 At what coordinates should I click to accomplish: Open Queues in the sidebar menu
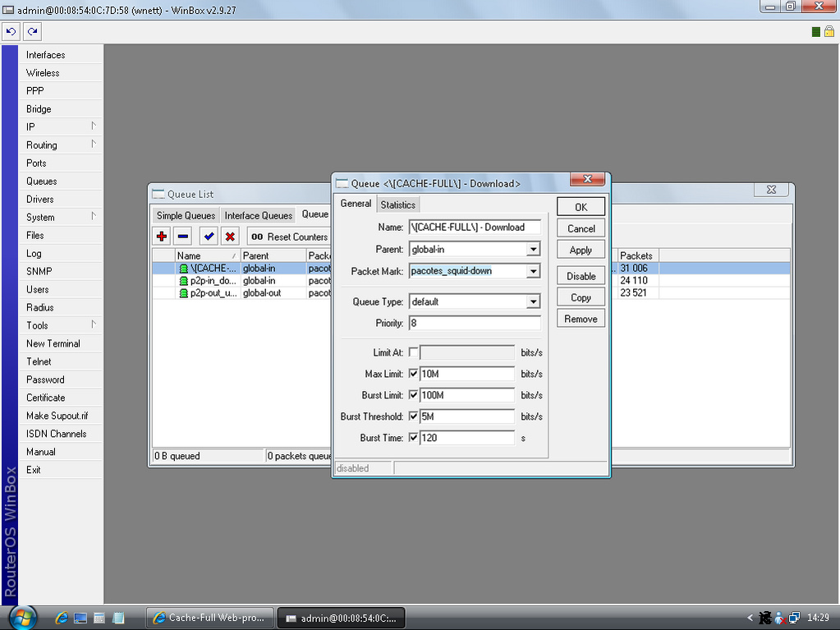pyautogui.click(x=42, y=181)
